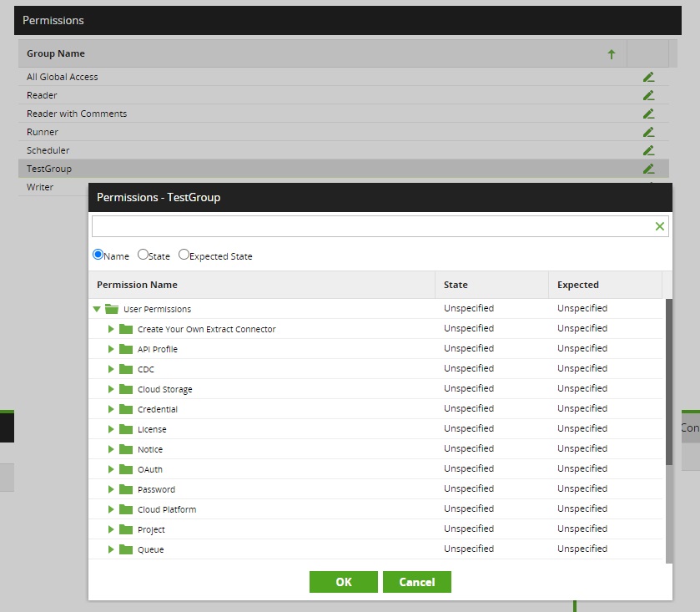Cancel the TestGroup permissions dialog
Image resolution: width=700 pixels, height=612 pixels.
pyautogui.click(x=417, y=582)
